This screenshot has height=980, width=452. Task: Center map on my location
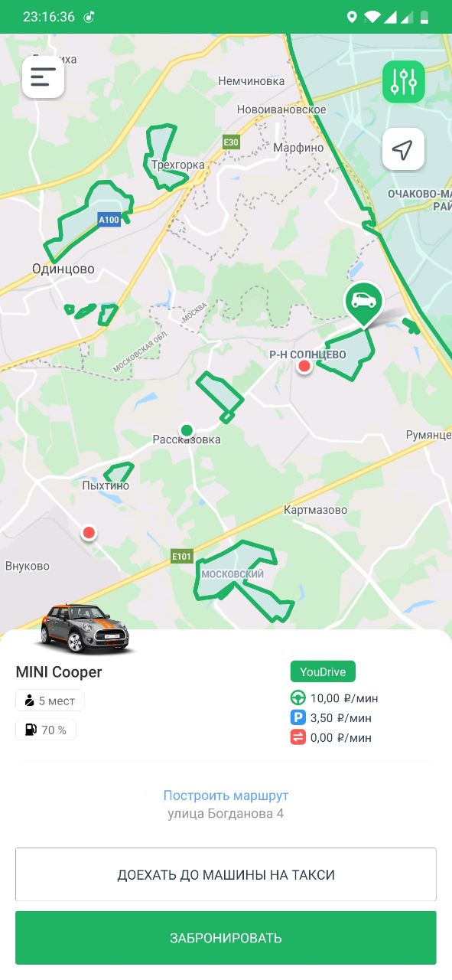tap(403, 149)
